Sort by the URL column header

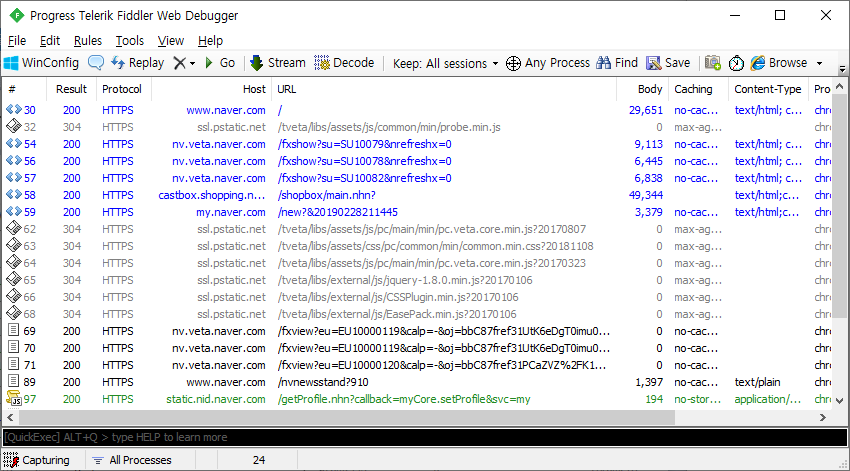point(444,89)
